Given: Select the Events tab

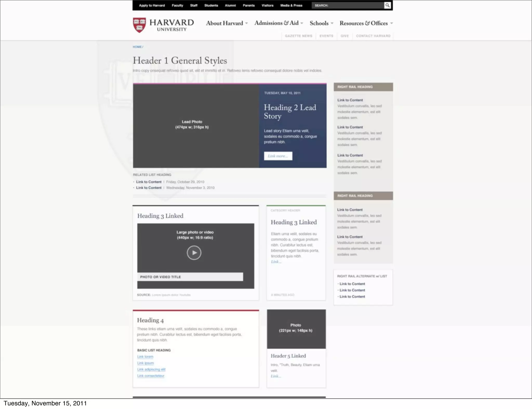Looking at the screenshot, I should [x=326, y=36].
